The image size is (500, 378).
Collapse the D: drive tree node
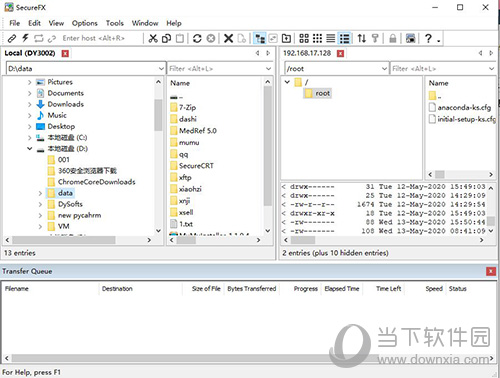pos(30,149)
